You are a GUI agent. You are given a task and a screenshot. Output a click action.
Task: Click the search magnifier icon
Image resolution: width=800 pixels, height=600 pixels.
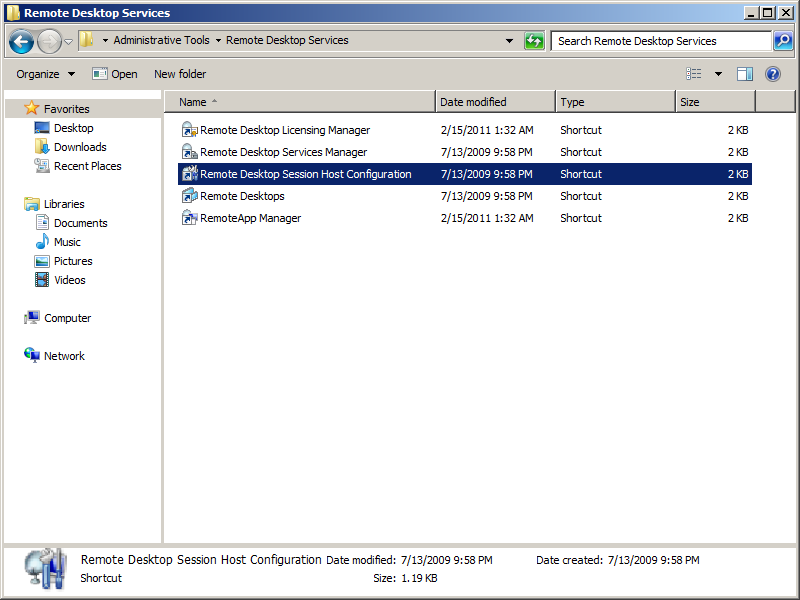782,41
